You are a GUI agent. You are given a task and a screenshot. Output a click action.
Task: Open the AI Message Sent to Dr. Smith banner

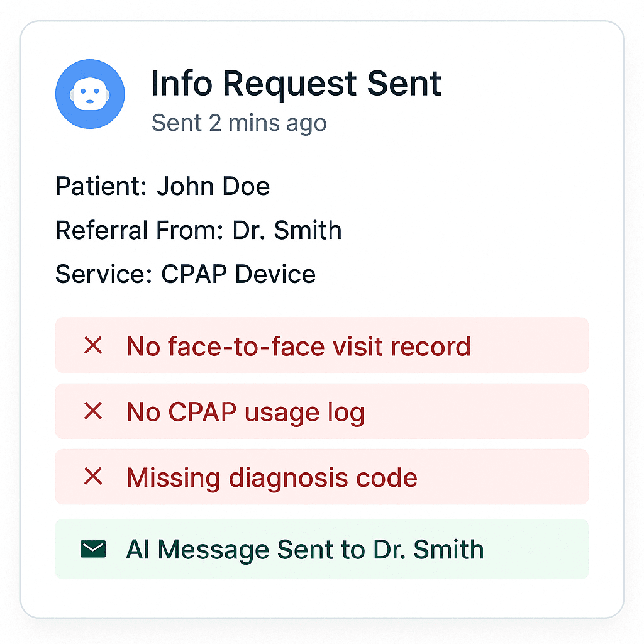point(322,549)
